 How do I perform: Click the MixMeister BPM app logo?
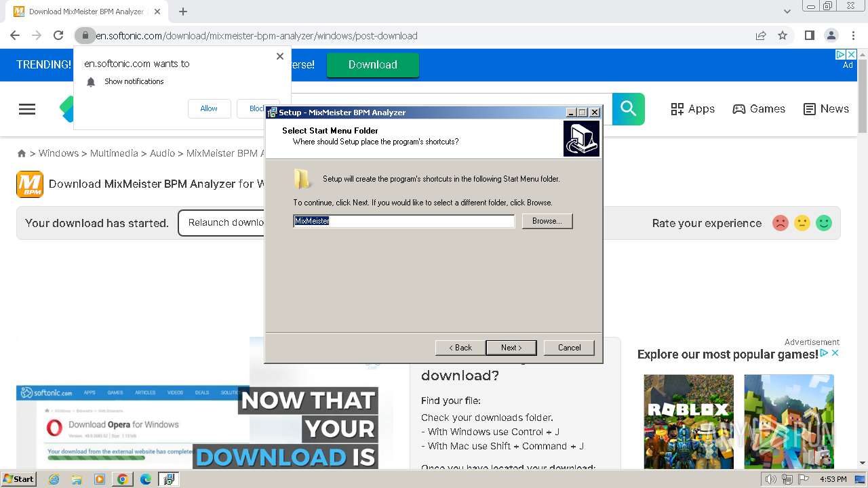(x=30, y=184)
